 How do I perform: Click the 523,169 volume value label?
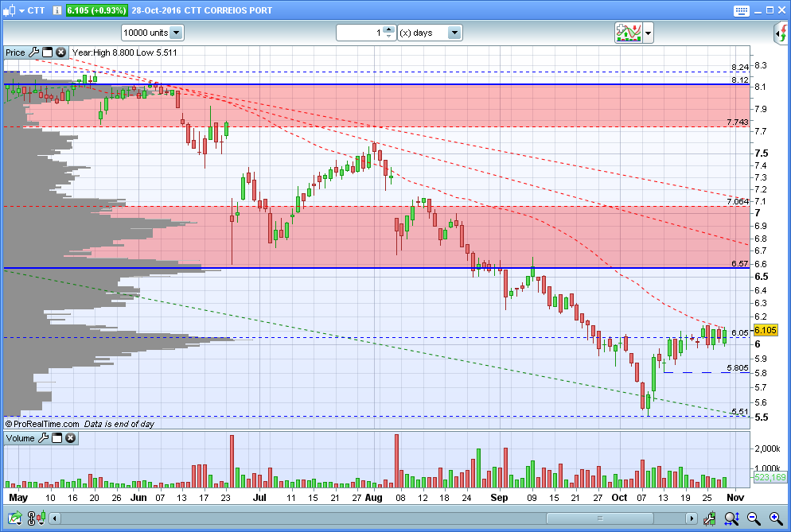(770, 477)
